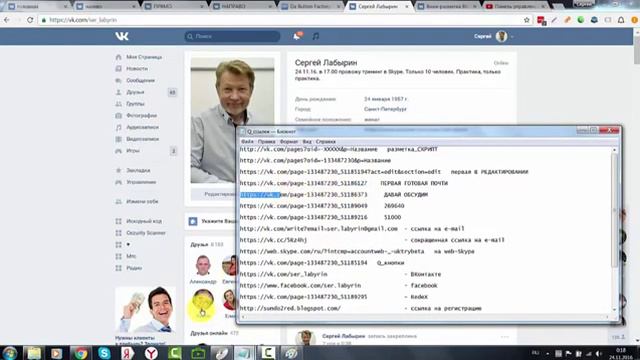This screenshot has width=640, height=360.
Task: Click the grid icon beside Исходный код
Action: pos(118,221)
